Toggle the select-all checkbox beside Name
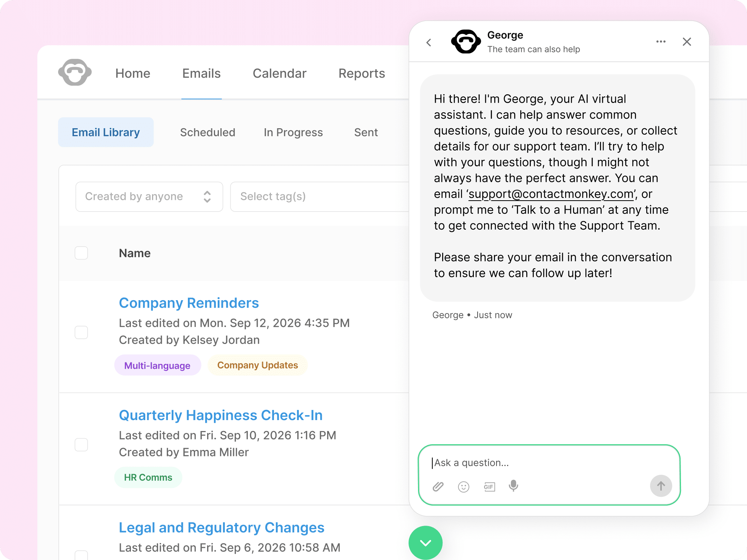 (x=81, y=253)
